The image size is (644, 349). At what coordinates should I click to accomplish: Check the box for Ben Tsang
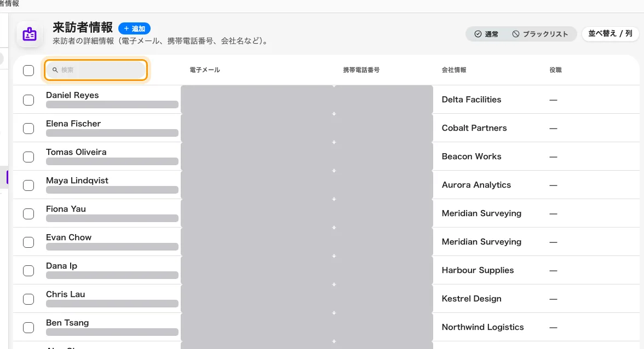[x=28, y=328]
